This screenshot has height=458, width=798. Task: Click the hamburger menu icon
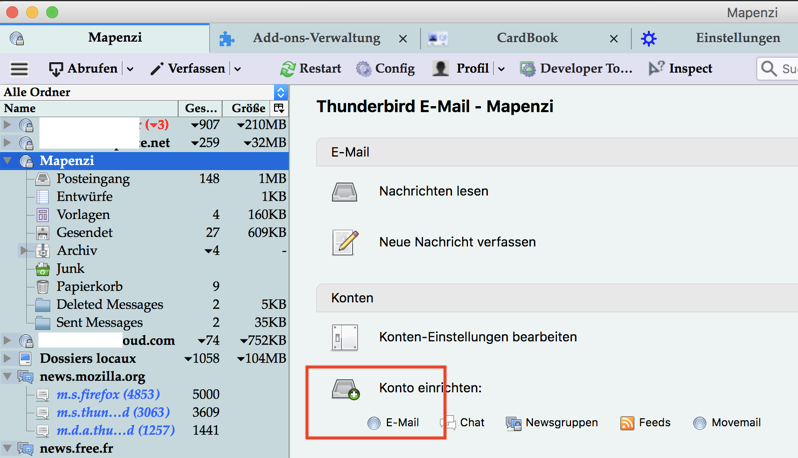pos(19,69)
